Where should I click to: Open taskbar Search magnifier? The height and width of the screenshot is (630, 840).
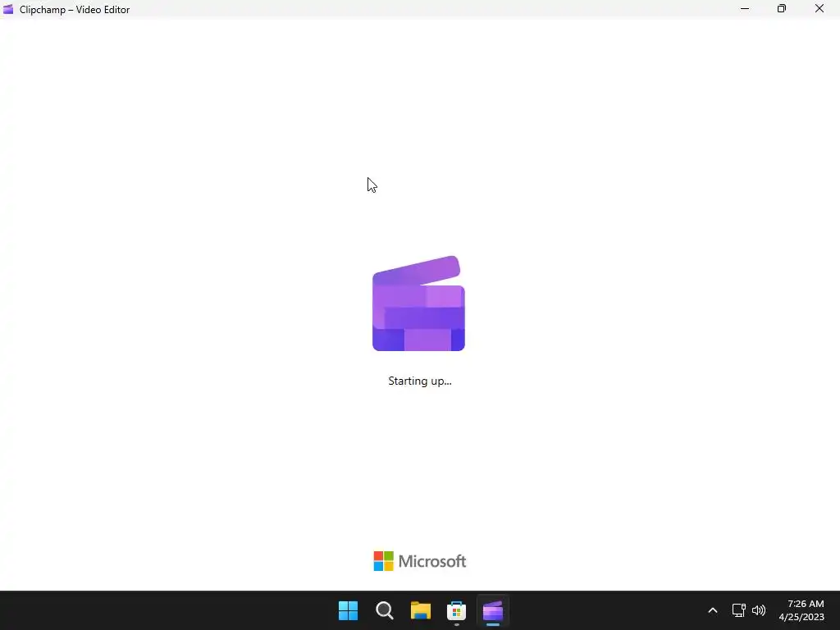385,610
